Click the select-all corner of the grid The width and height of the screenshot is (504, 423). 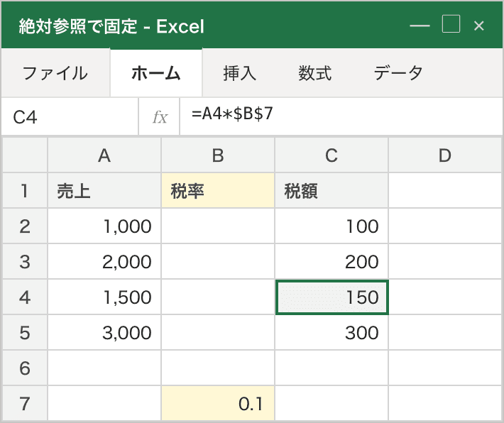click(25, 155)
